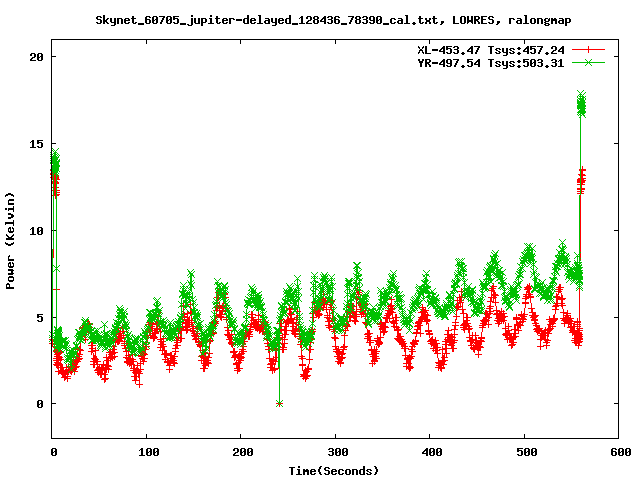Click the y-axis tick label 20
Viewport: 640px width, 480px height.
(x=36, y=57)
